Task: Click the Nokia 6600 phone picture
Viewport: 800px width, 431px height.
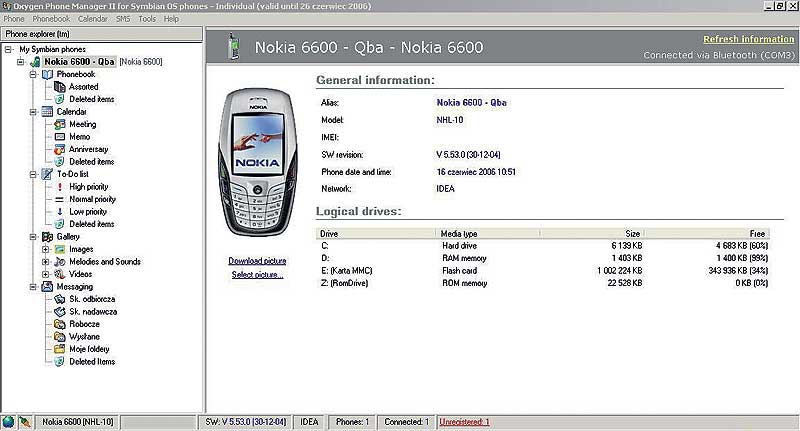Action: click(257, 162)
